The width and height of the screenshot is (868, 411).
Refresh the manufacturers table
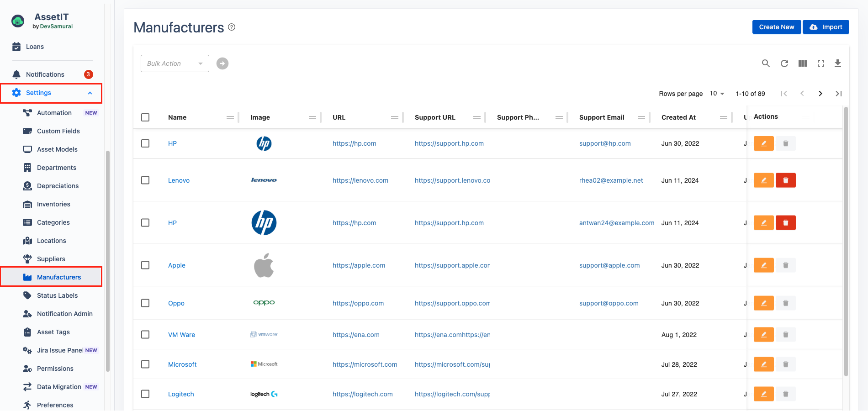point(784,63)
